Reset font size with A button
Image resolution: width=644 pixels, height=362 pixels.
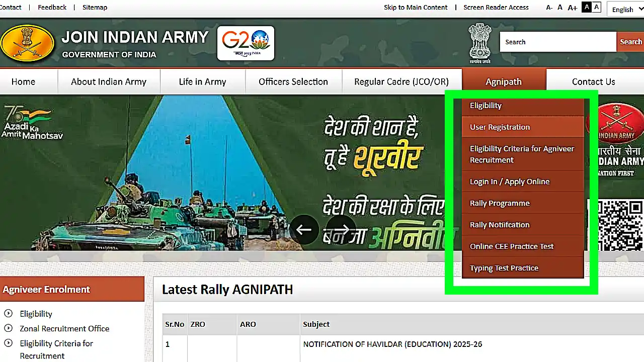(560, 8)
